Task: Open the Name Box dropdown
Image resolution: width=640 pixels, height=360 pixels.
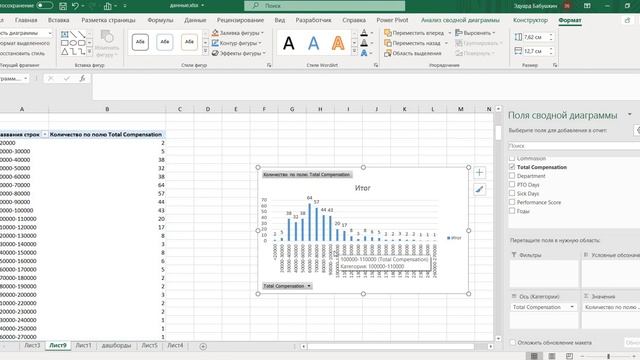Action: [25, 78]
